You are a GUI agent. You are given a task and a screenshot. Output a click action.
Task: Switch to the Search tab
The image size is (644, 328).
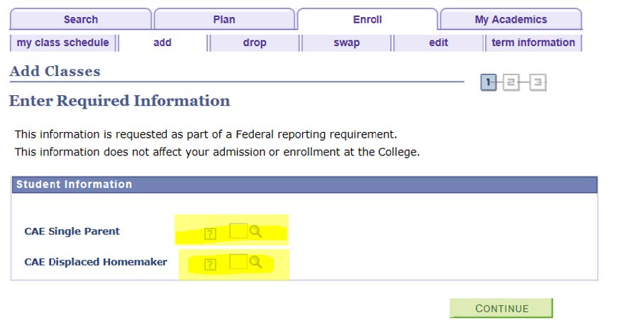pos(81,19)
